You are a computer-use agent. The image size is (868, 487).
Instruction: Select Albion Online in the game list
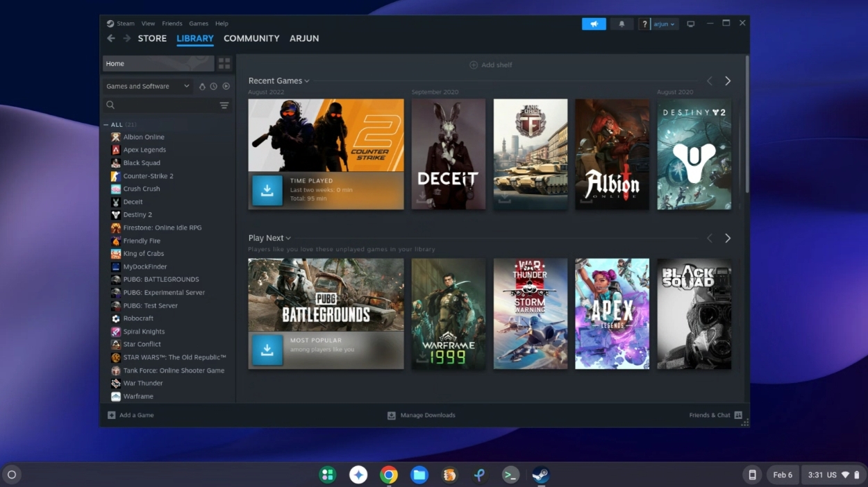pyautogui.click(x=144, y=137)
